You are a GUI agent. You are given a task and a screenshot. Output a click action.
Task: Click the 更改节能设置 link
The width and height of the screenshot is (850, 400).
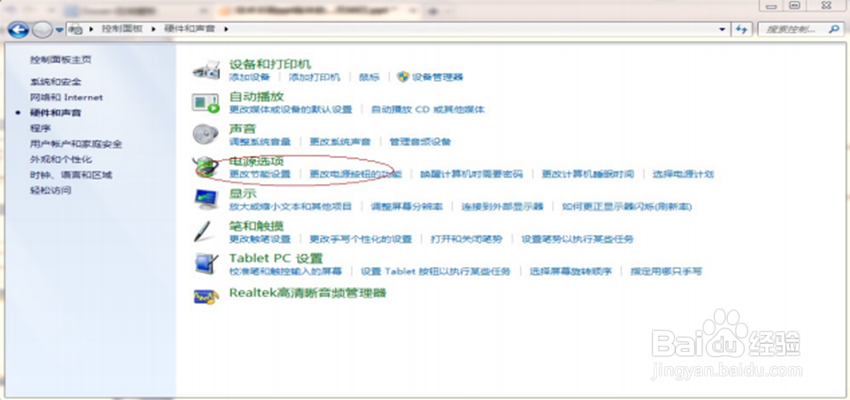click(x=260, y=175)
